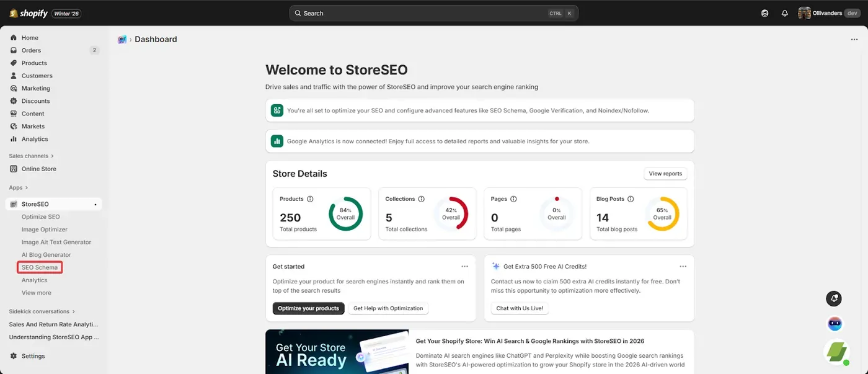
Task: Open StoreSEO Analytics submenu item
Action: (35, 280)
